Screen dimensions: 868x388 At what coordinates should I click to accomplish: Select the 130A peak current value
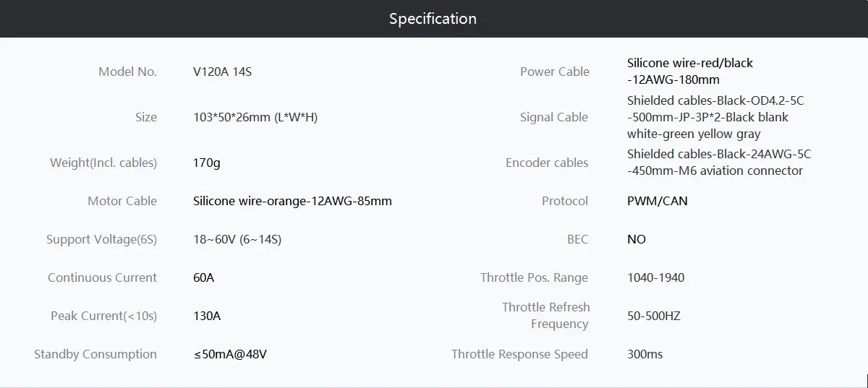click(x=207, y=316)
